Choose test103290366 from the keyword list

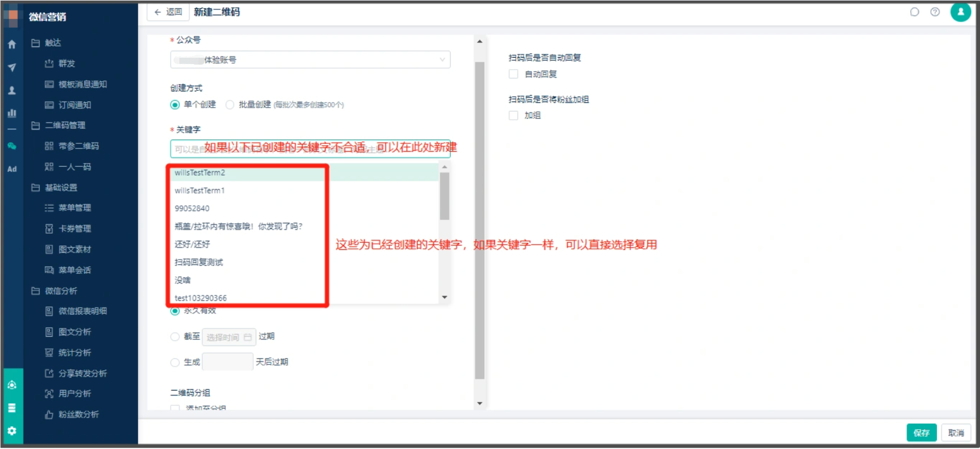pyautogui.click(x=303, y=297)
